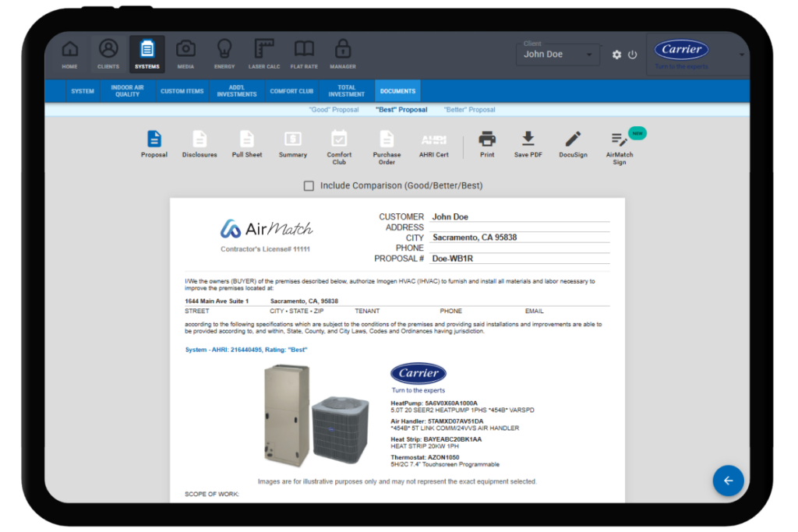Select the "Good" Proposal link

[334, 110]
